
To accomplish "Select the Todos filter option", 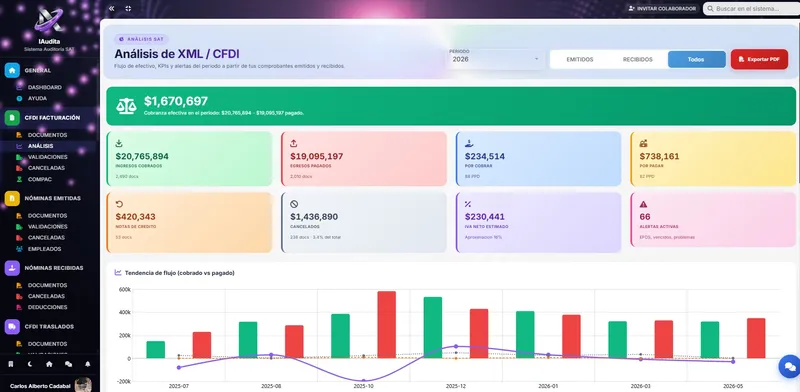I will (696, 59).
